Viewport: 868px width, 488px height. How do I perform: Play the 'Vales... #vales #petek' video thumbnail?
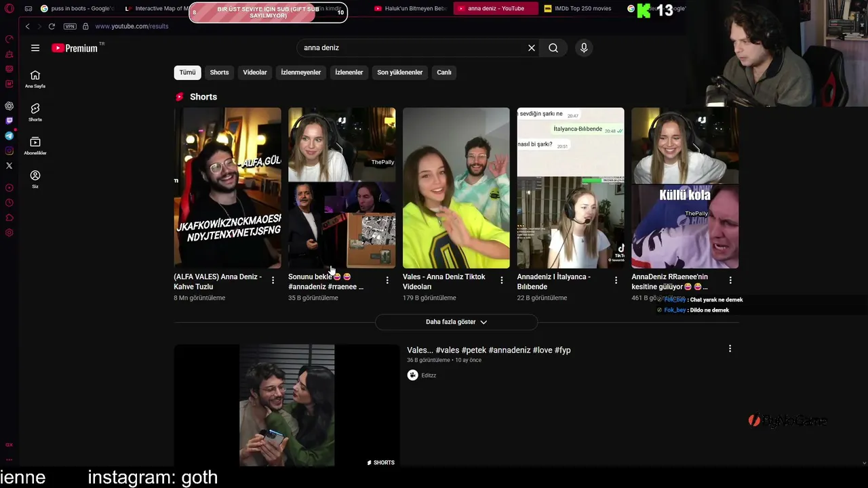click(x=287, y=405)
